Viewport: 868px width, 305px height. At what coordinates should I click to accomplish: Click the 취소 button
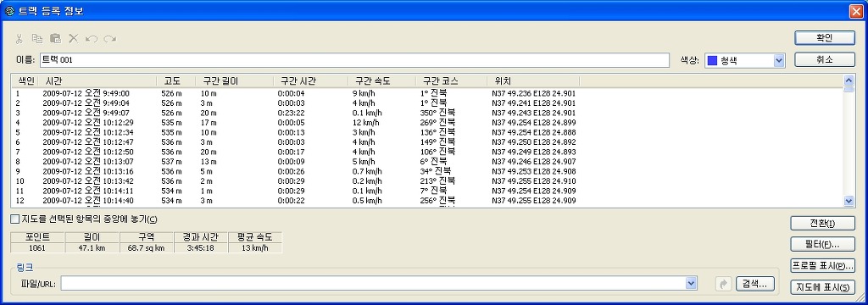[x=825, y=60]
